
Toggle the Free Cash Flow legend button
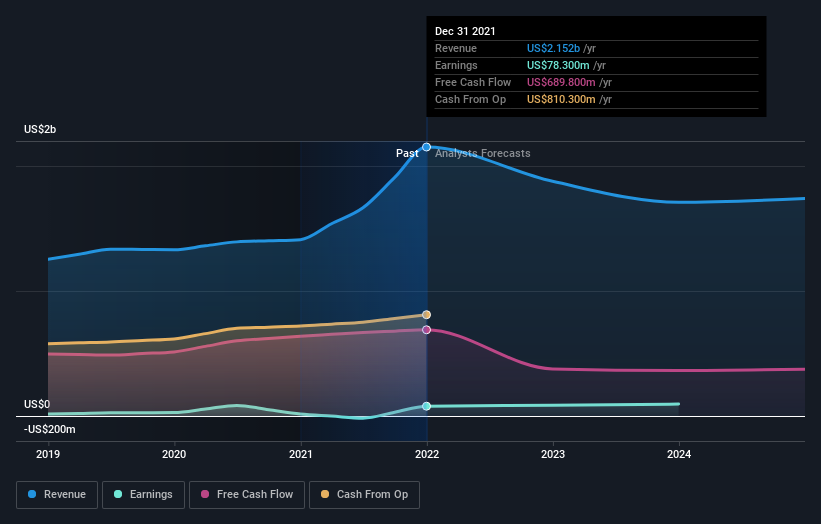coord(247,495)
